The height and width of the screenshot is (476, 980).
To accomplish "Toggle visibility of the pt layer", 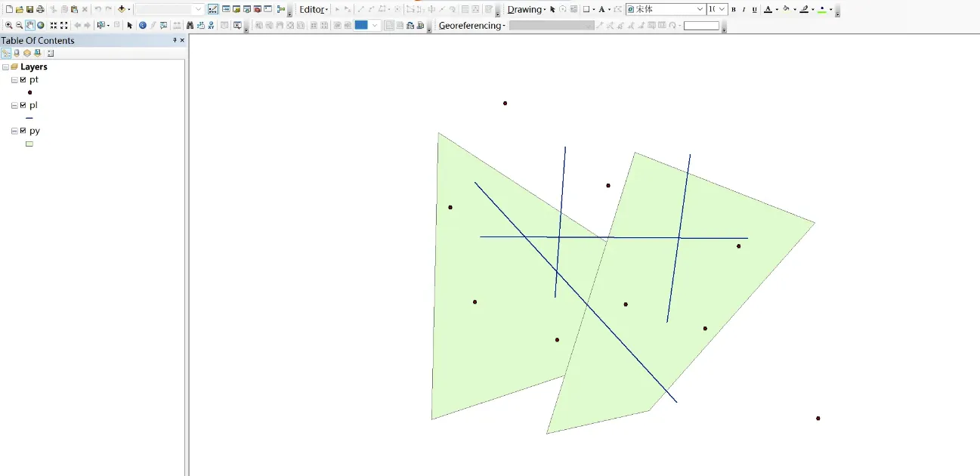I will pyautogui.click(x=23, y=79).
